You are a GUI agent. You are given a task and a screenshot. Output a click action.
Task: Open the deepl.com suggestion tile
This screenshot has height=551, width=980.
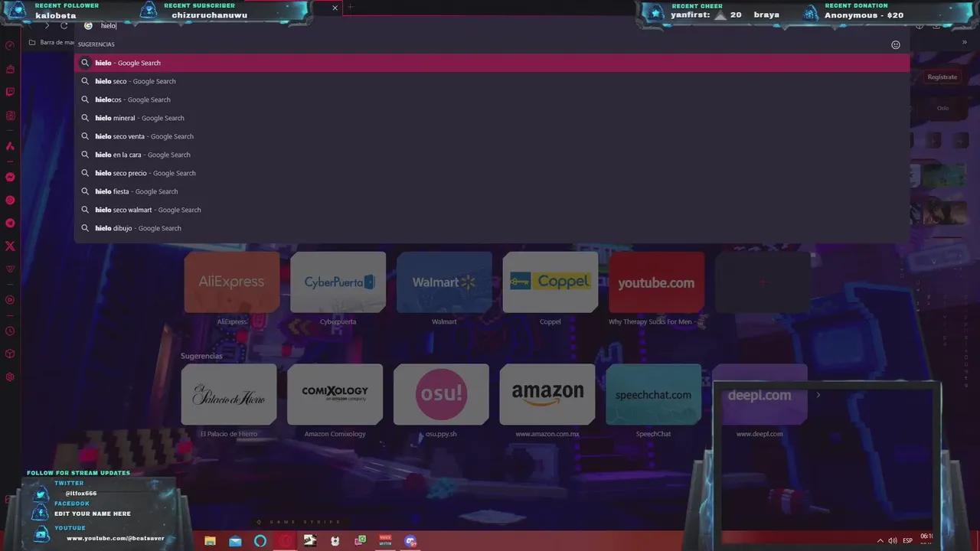coord(759,394)
